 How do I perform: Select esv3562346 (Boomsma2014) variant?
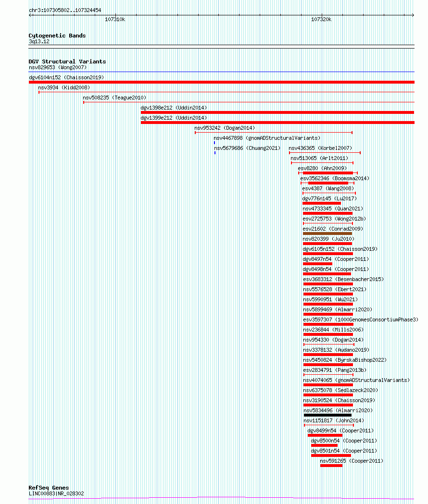click(x=335, y=178)
